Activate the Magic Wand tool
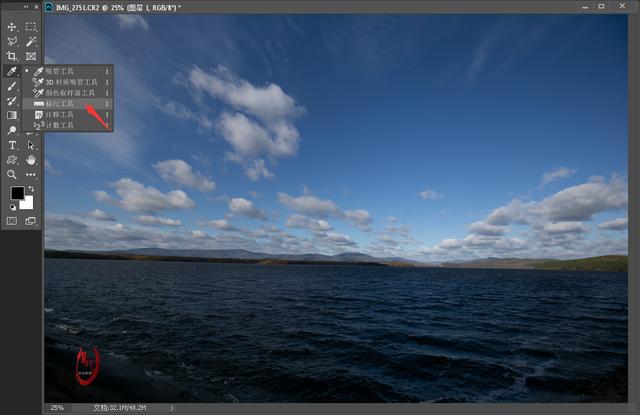This screenshot has height=415, width=640. (31, 42)
